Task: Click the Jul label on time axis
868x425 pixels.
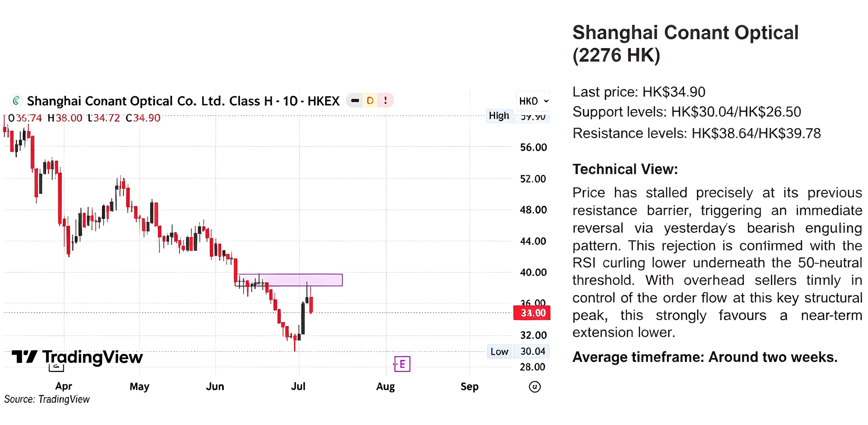Action: click(298, 386)
